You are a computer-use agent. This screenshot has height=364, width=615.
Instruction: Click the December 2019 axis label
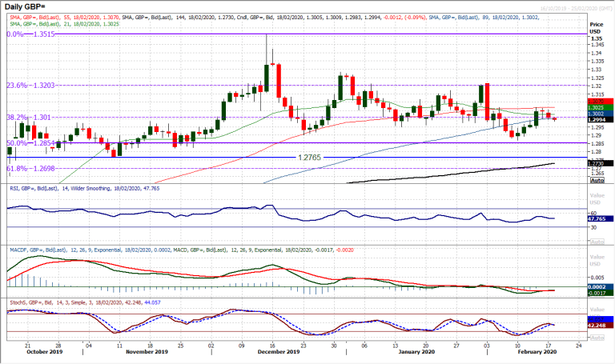coord(279,352)
